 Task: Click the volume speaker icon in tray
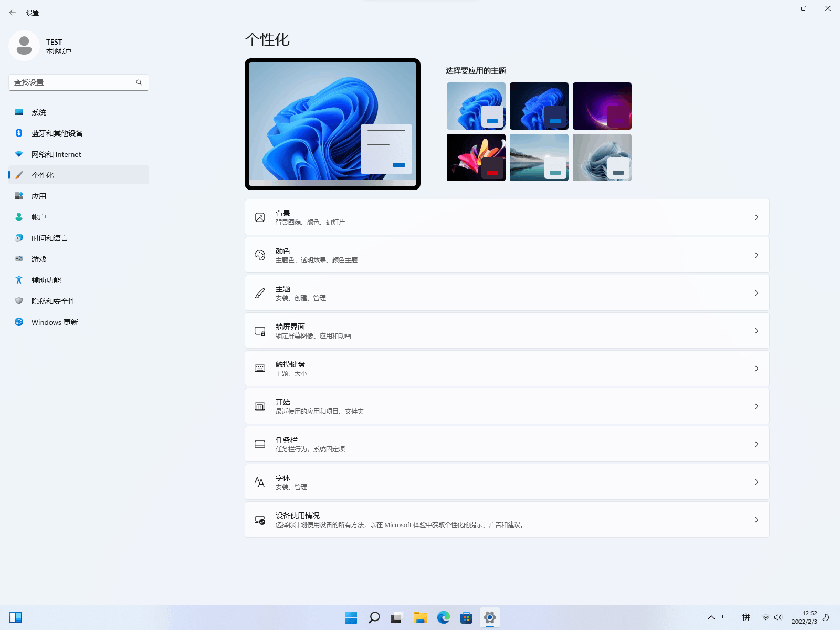[x=778, y=617]
